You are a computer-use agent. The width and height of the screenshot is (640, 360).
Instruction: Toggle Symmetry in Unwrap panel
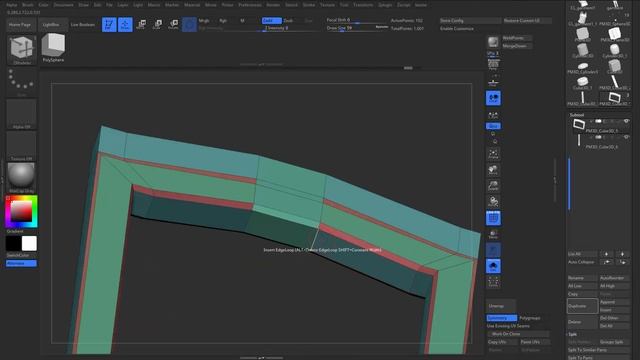point(502,318)
